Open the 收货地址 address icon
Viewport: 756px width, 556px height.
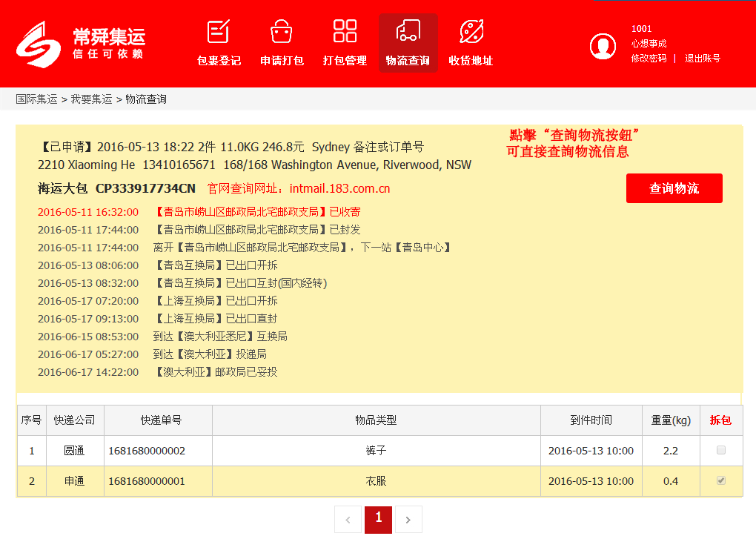[x=471, y=32]
